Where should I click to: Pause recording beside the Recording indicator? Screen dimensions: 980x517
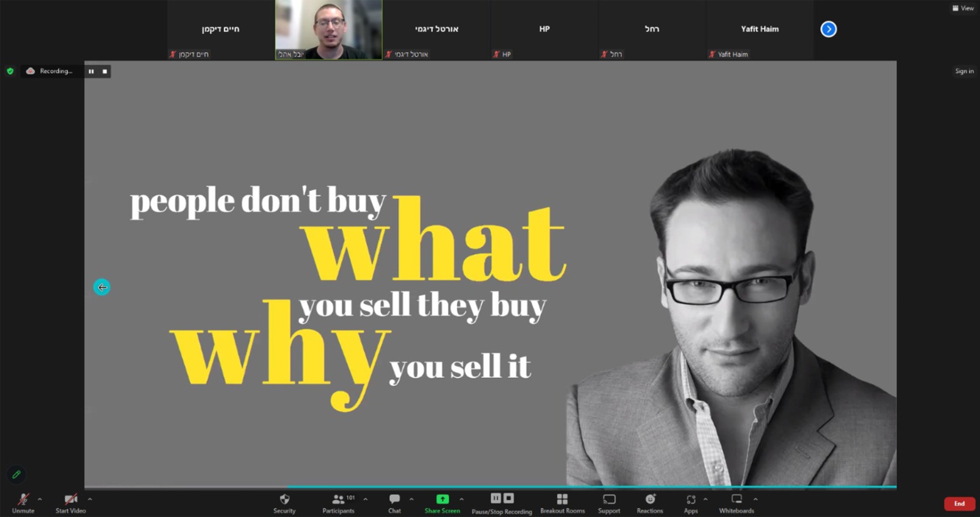click(x=91, y=72)
